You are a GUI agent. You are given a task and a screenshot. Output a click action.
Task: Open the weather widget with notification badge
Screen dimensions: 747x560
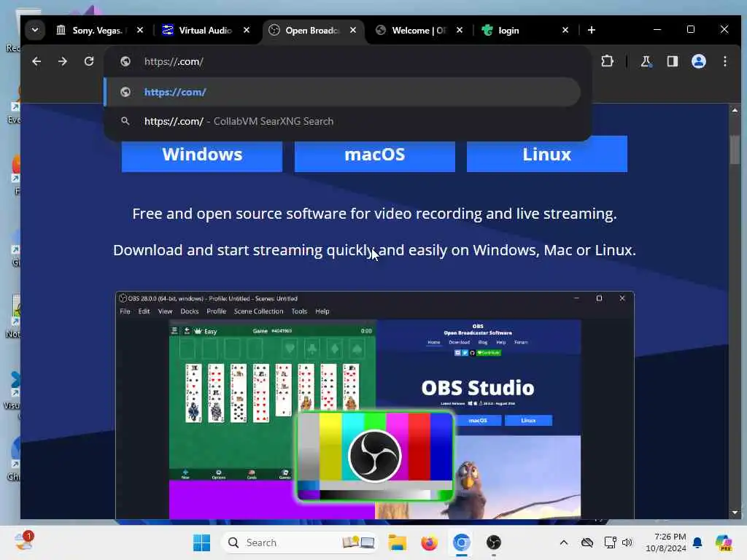coord(24,542)
